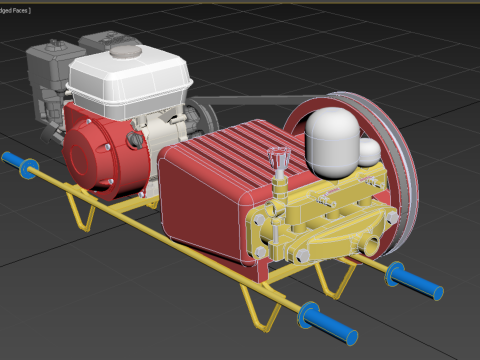Screen dimensions: 480x360
Task: Select the gray drive belt between pulleys
Action: point(260,99)
